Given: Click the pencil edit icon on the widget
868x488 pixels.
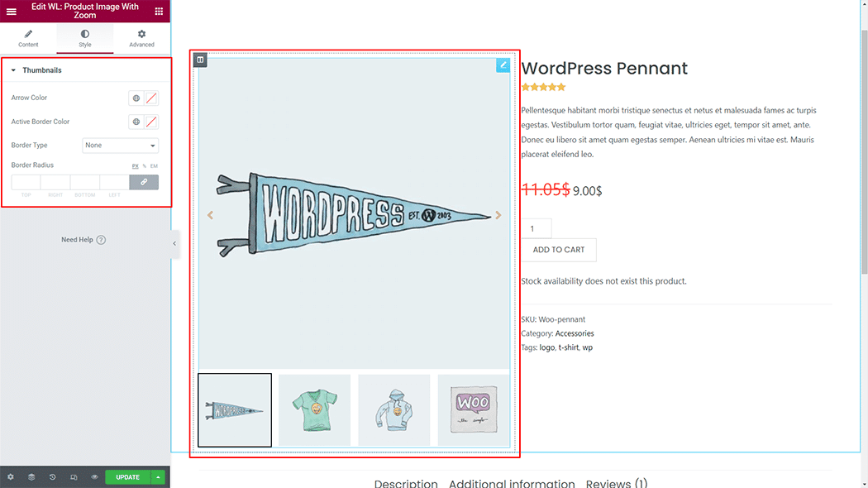Looking at the screenshot, I should 503,65.
